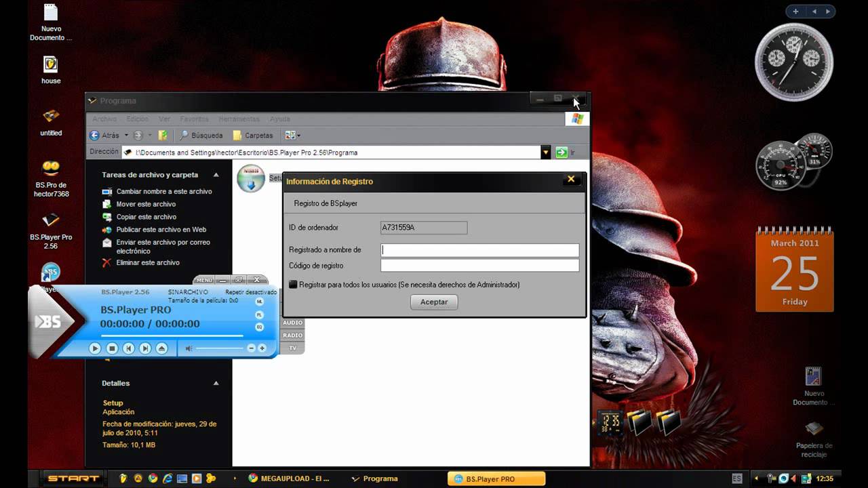Click the Aceptar button
The width and height of the screenshot is (868, 488).
434,302
